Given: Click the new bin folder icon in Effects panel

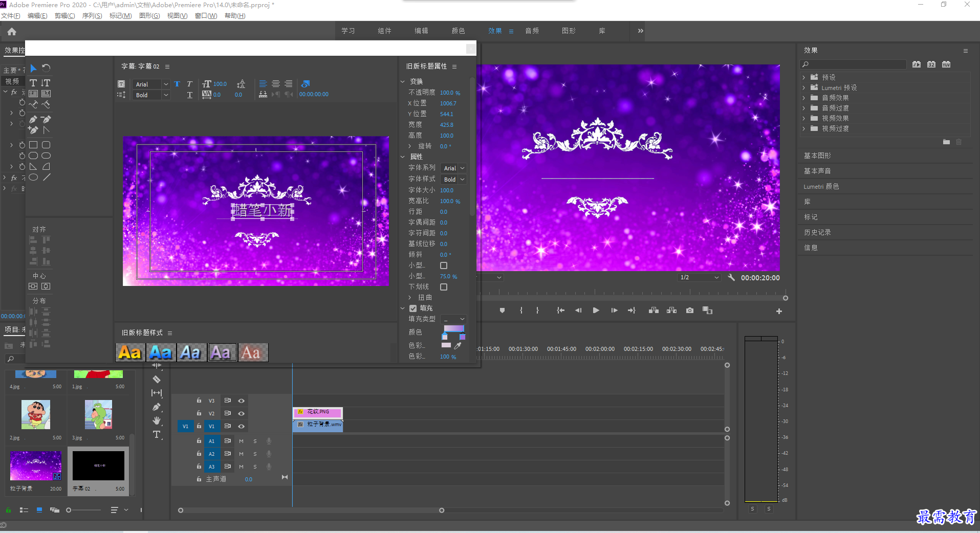Looking at the screenshot, I should tap(946, 142).
